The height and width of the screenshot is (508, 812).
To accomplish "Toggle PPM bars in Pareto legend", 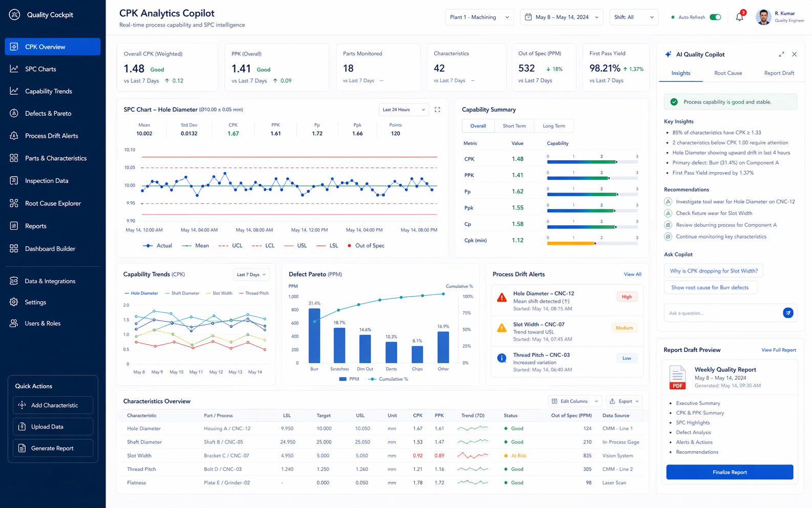I will pyautogui.click(x=349, y=379).
